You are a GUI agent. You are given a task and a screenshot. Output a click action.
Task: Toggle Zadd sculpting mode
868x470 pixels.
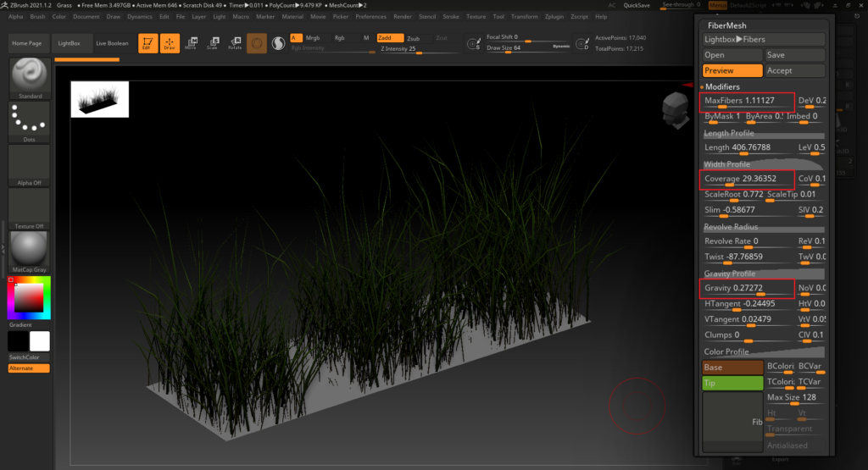coord(389,38)
